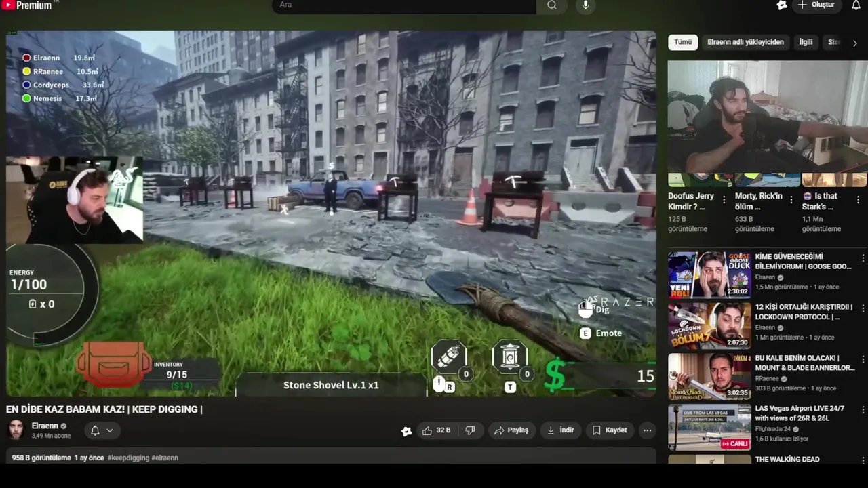Click the YouTube Premium logo
The image size is (868, 488).
(27, 5)
